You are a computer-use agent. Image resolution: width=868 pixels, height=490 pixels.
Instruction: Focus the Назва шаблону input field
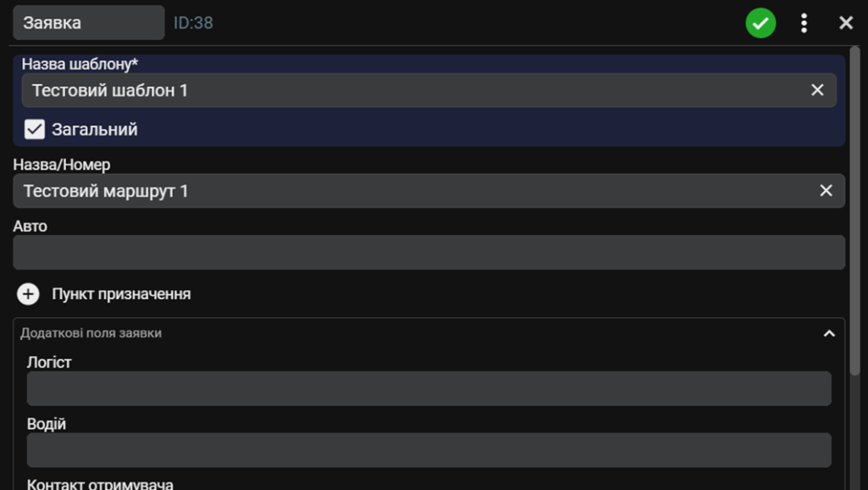point(429,90)
